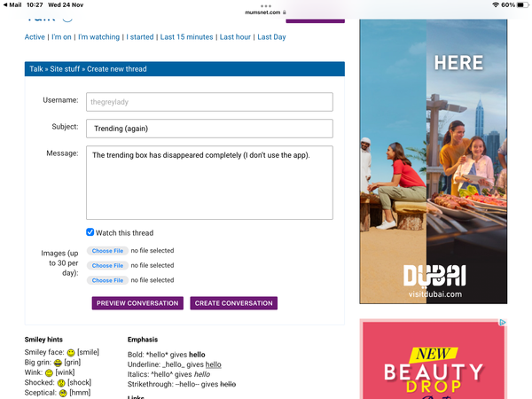Toggle the Watch this thread checkbox
The image size is (532, 399).
click(90, 232)
